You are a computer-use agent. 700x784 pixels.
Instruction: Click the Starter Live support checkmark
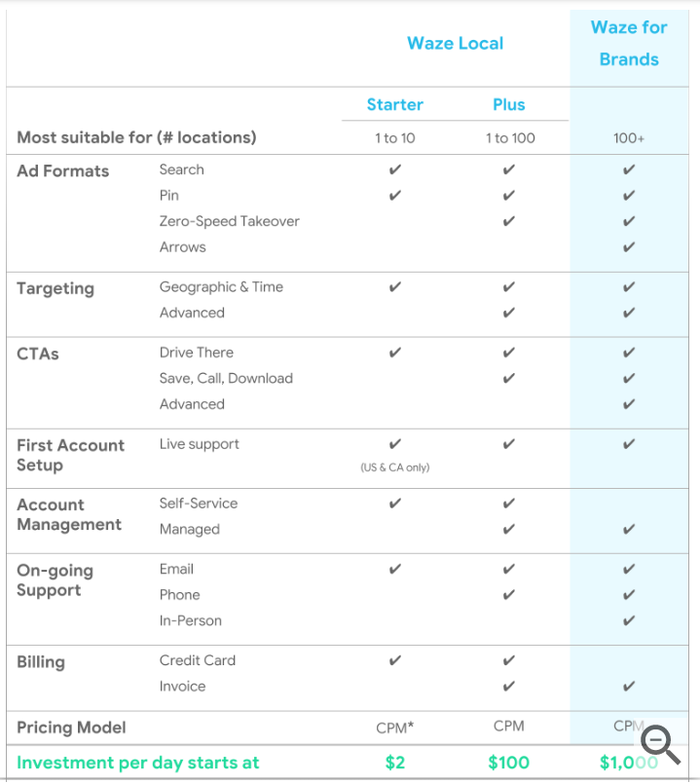click(x=395, y=444)
